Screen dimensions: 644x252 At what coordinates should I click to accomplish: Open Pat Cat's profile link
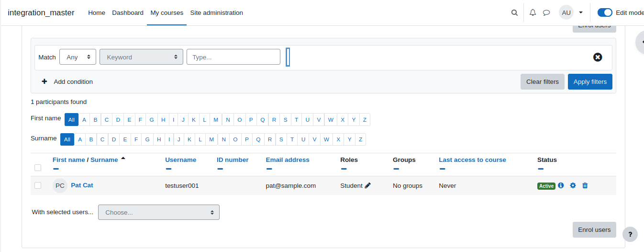tap(82, 185)
